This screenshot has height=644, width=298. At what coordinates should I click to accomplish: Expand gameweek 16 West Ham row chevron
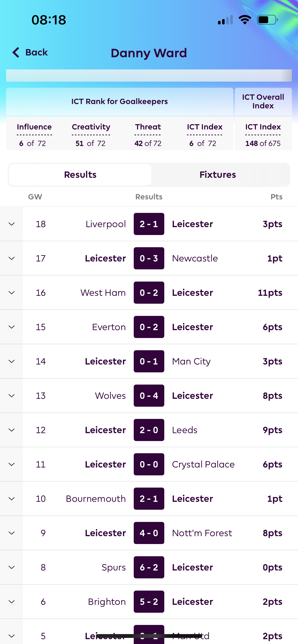pos(11,292)
